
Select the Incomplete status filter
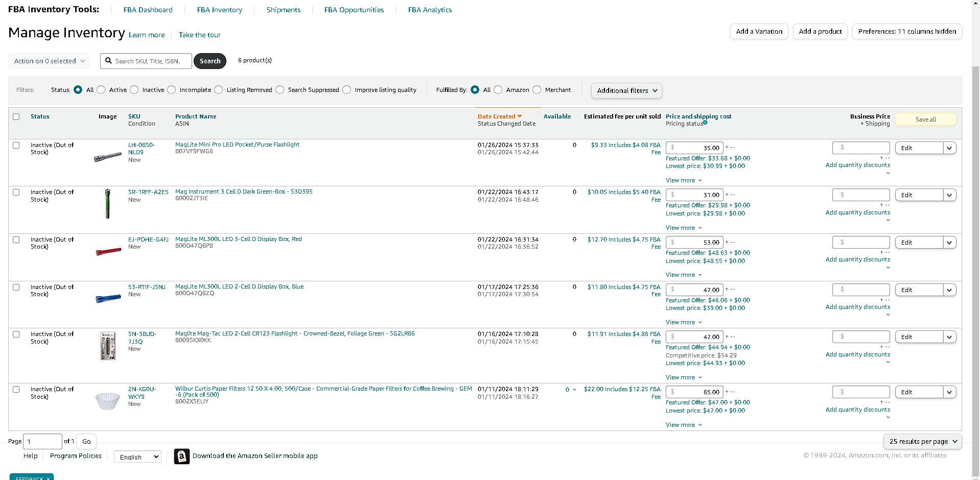point(172,90)
